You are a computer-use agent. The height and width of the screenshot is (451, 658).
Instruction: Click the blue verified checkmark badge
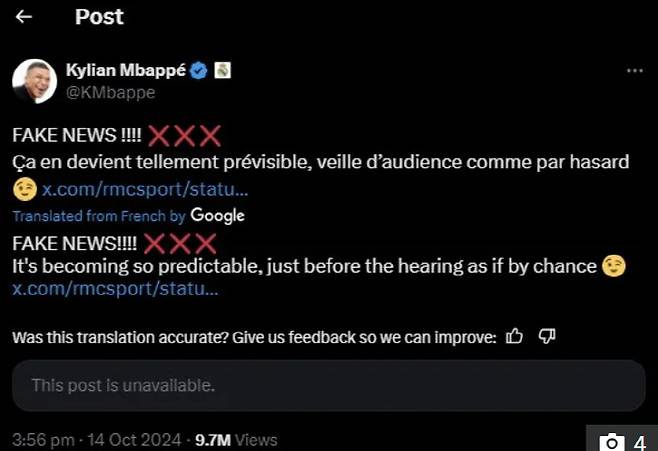pos(199,71)
